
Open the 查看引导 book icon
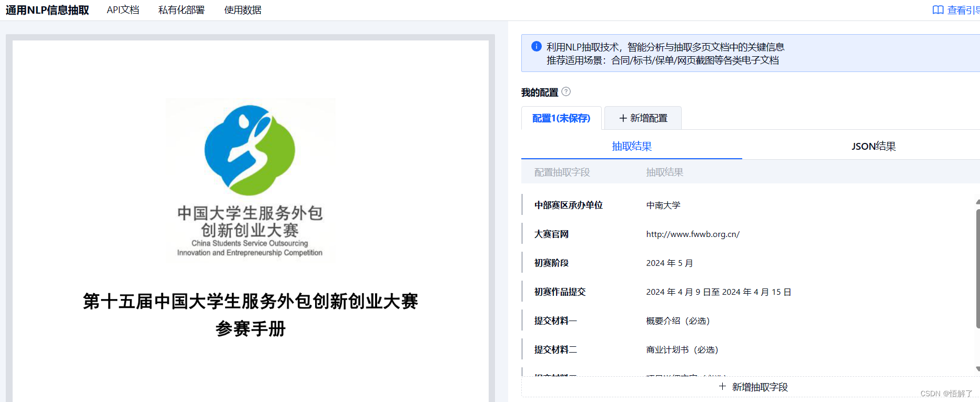[938, 10]
